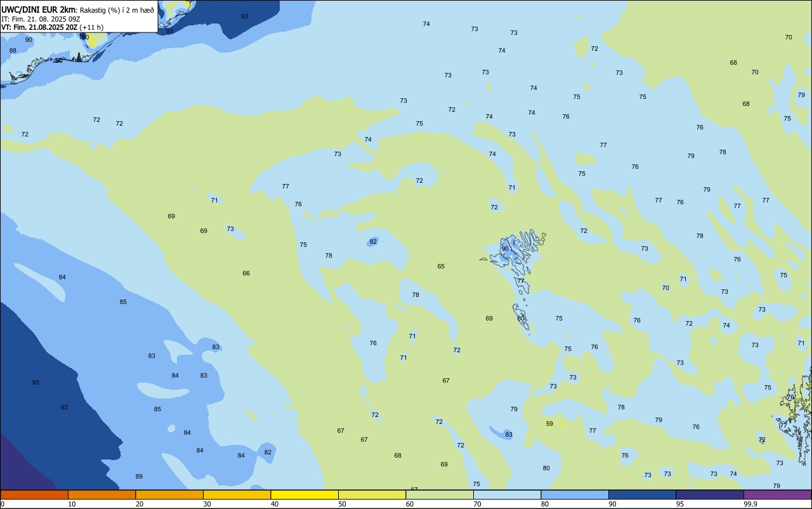
Task: Click the humidity value 59 on the map
Action: coord(549,423)
